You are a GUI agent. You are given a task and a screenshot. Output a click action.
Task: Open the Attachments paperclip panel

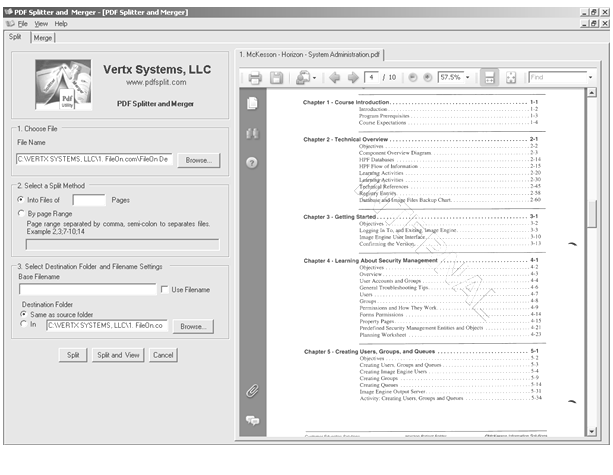coord(252,391)
